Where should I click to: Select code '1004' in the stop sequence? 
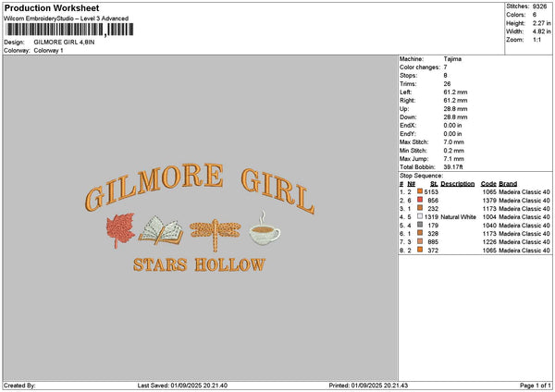point(489,217)
